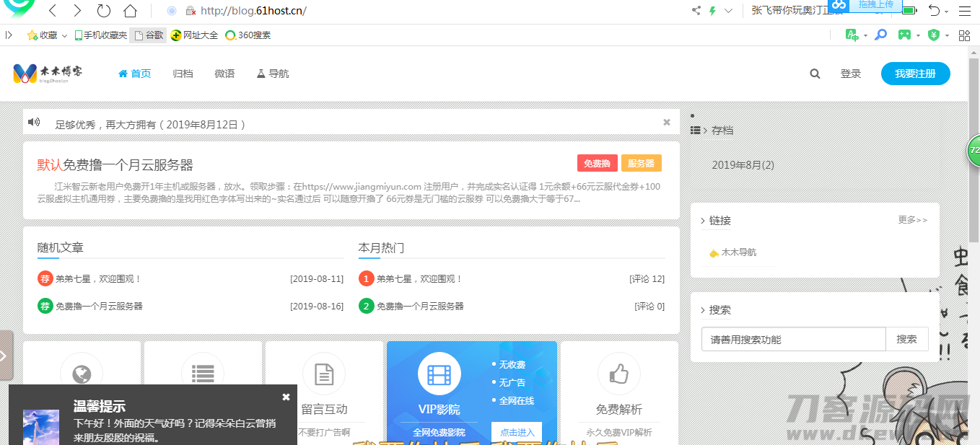Click the blog search input field
Image resolution: width=980 pixels, height=445 pixels.
coord(793,338)
